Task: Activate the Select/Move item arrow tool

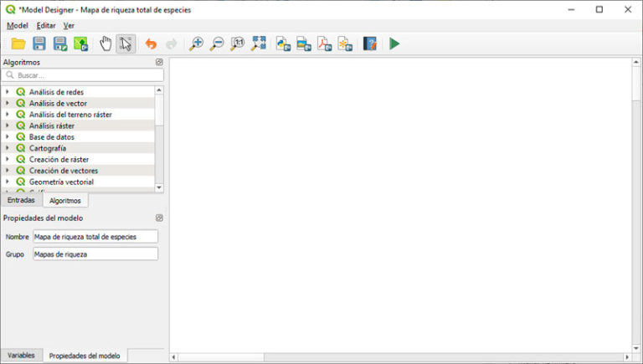Action: (x=126, y=44)
